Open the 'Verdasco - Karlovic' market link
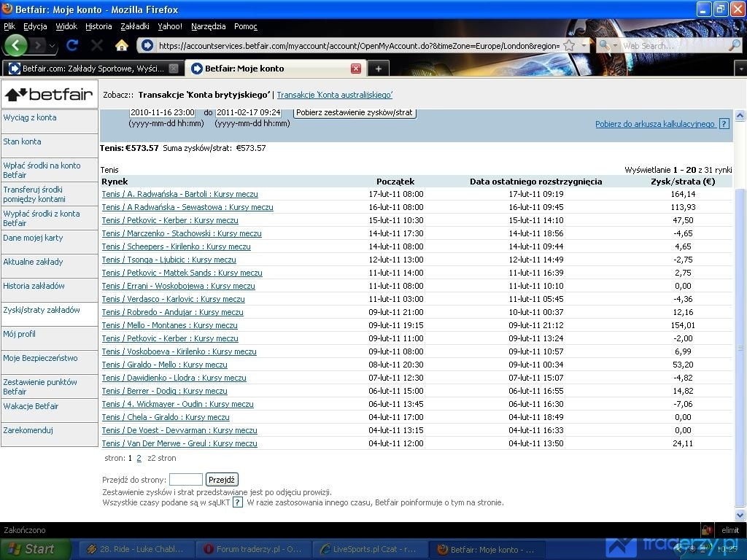The image size is (747, 560). click(x=173, y=299)
